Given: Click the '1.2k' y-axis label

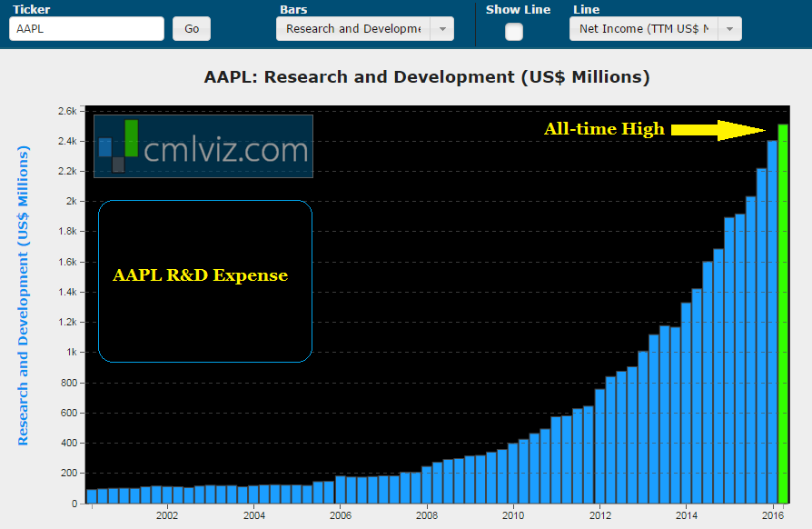Looking at the screenshot, I should coord(67,322).
